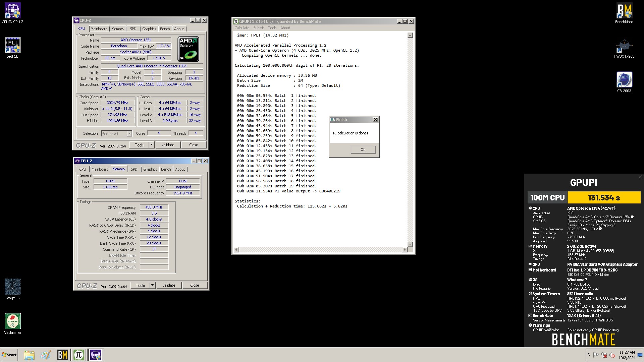This screenshot has width=644, height=362.
Task: Open Tools dropdown arrow in top CPU-Z
Action: [x=151, y=145]
